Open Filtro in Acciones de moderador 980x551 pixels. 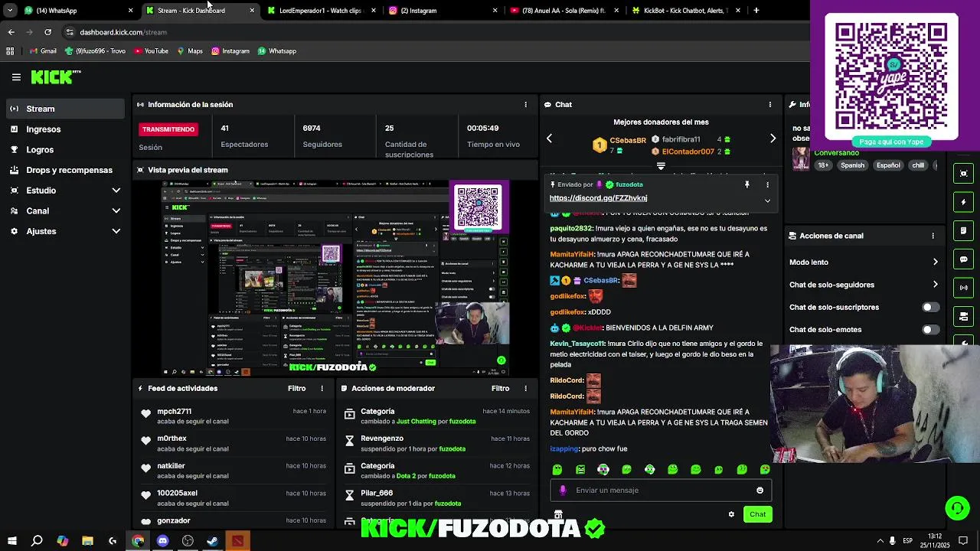click(500, 389)
